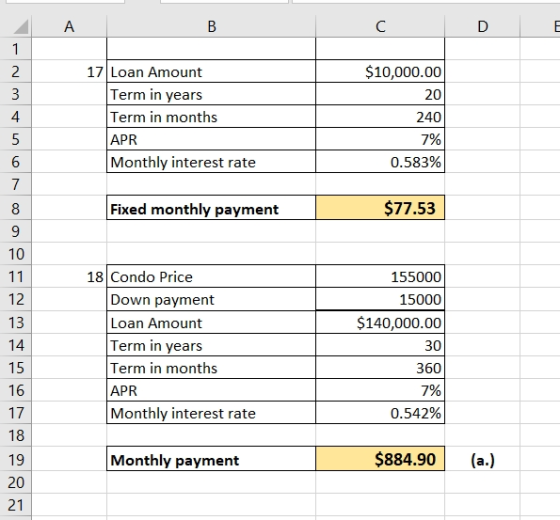Viewport: 560px width, 520px height.
Task: Click 'Monthly interest rate' label in row 17
Action: tap(183, 414)
